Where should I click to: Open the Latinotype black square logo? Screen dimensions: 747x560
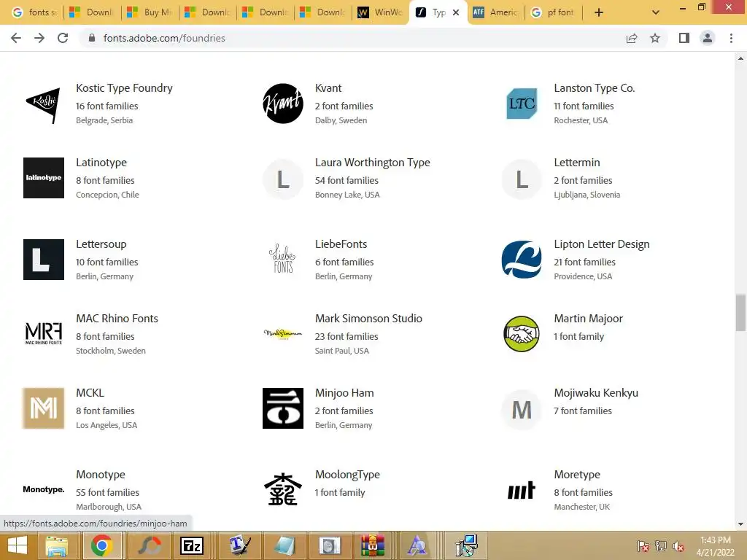43,178
